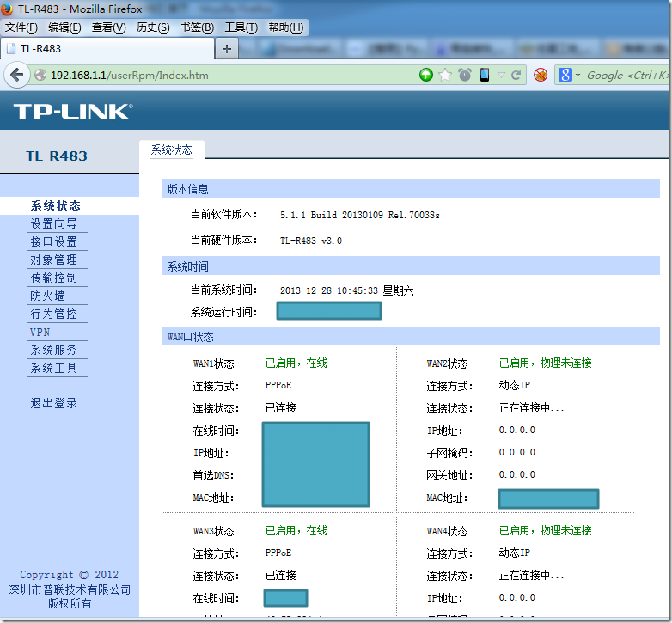The width and height of the screenshot is (672, 623).
Task: Click WAN2 连接状态 正在连接中 value
Action: coord(531,408)
